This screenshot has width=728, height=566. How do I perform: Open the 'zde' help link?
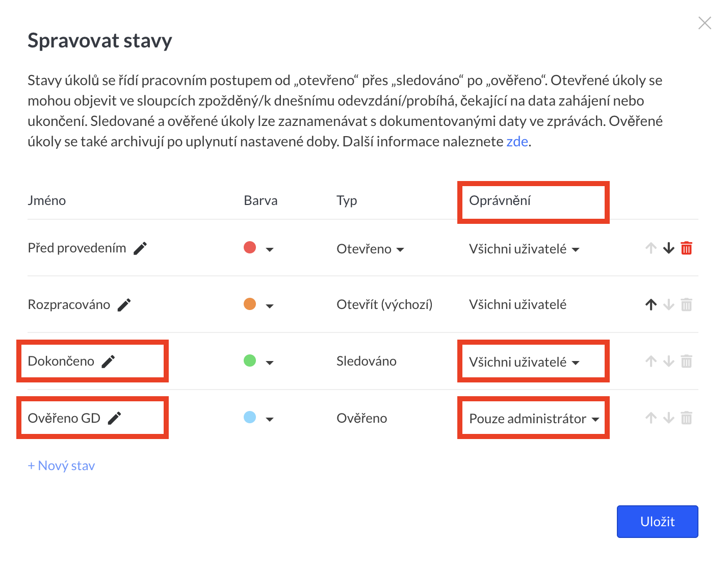517,141
